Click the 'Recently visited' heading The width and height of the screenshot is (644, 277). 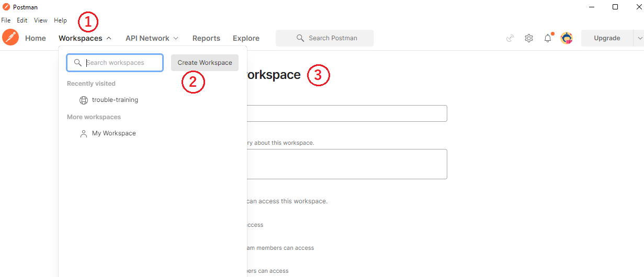[91, 84]
